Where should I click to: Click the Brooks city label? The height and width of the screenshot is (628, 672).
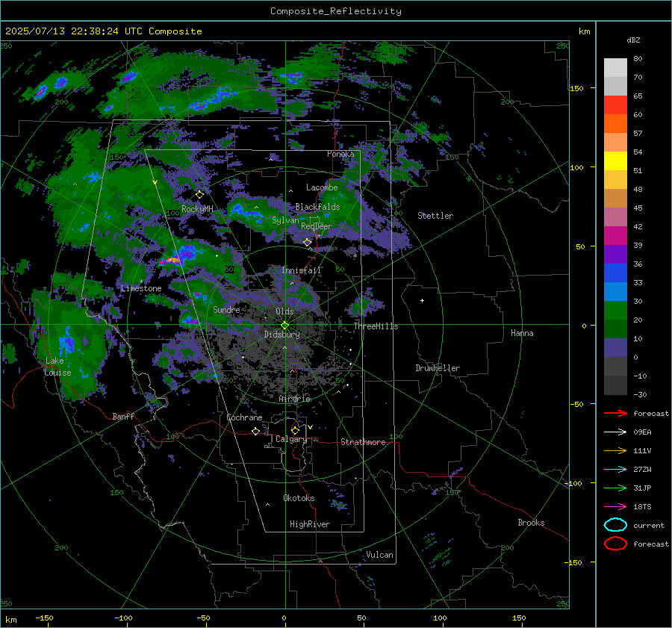(x=531, y=523)
